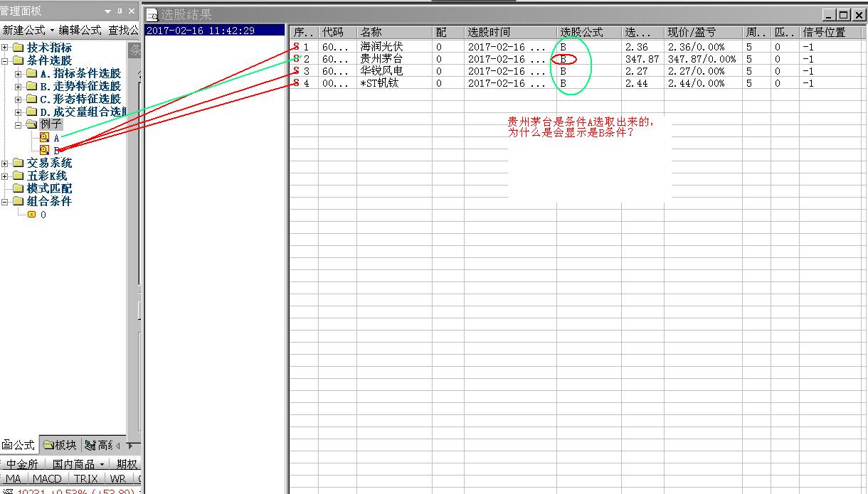Close the 管理面板 panel
868x494 pixels.
(132, 11)
